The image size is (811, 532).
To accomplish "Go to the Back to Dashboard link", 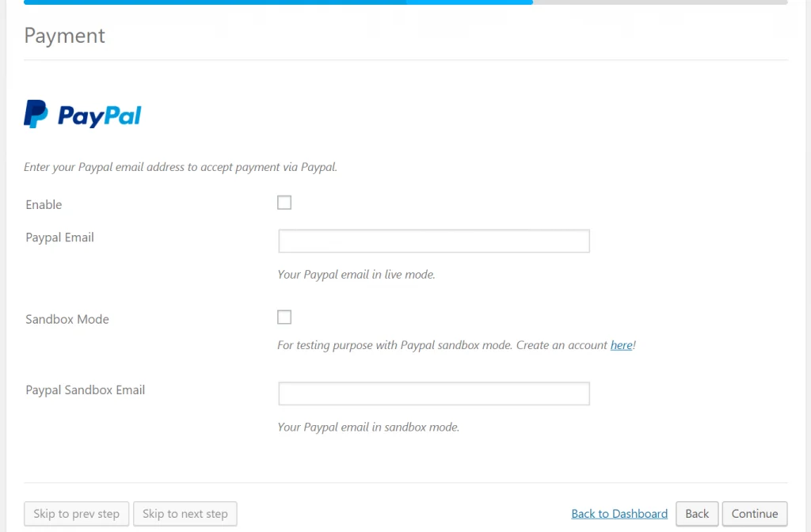I will tap(619, 514).
